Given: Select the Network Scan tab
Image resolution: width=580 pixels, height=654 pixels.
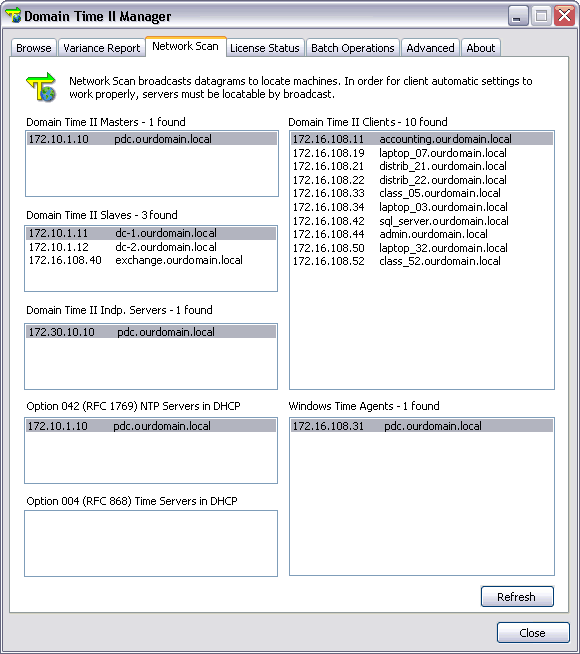Looking at the screenshot, I should [x=186, y=46].
